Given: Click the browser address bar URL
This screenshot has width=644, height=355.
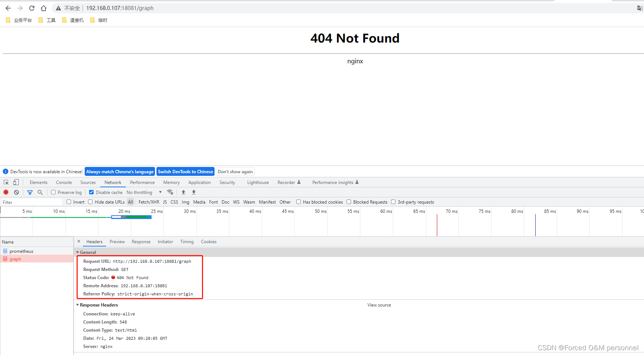Looking at the screenshot, I should (x=120, y=8).
